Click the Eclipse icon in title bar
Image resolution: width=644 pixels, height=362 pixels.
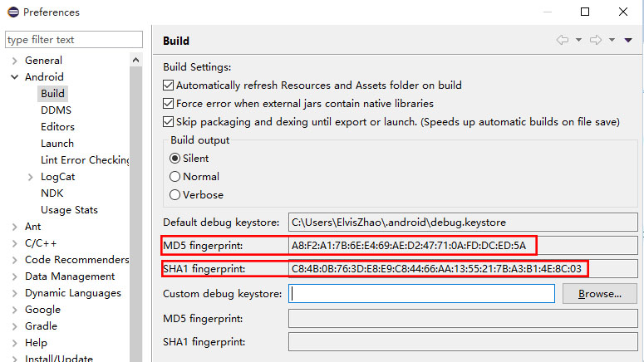[x=13, y=12]
